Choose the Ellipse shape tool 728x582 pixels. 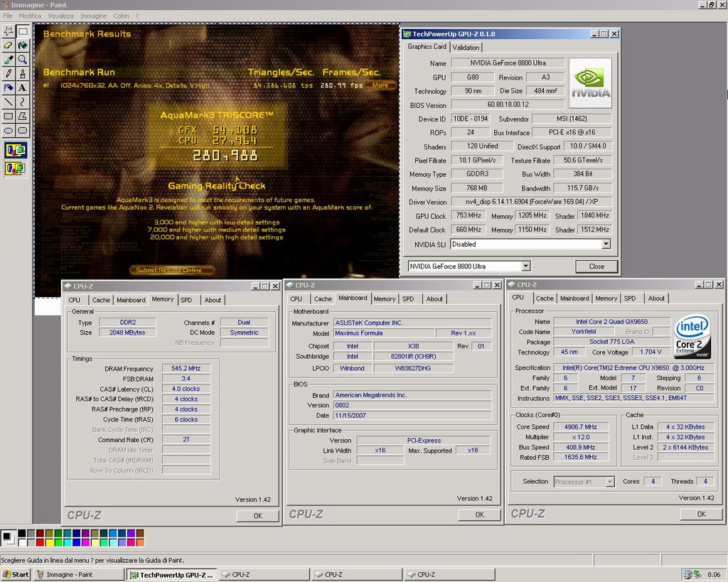tap(9, 131)
